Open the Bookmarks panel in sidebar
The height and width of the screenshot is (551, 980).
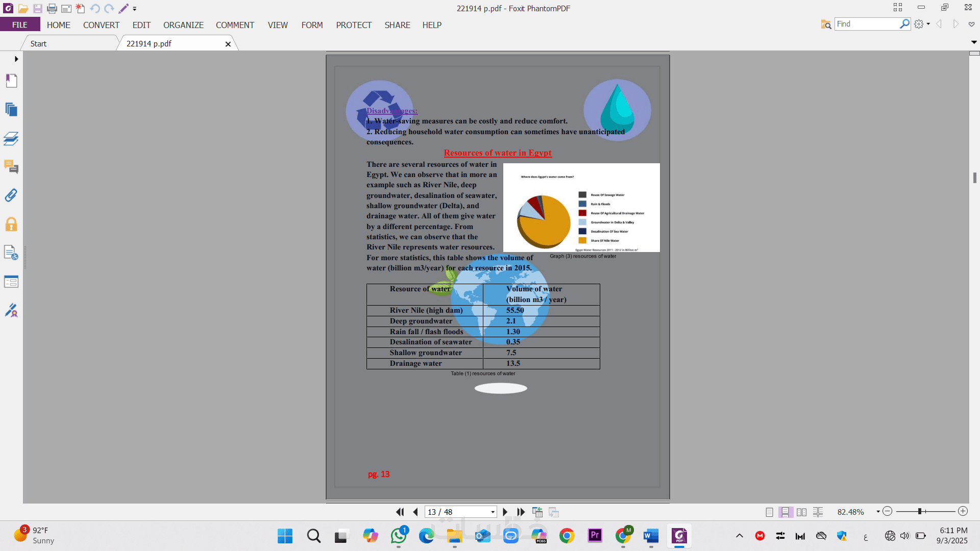coord(11,81)
